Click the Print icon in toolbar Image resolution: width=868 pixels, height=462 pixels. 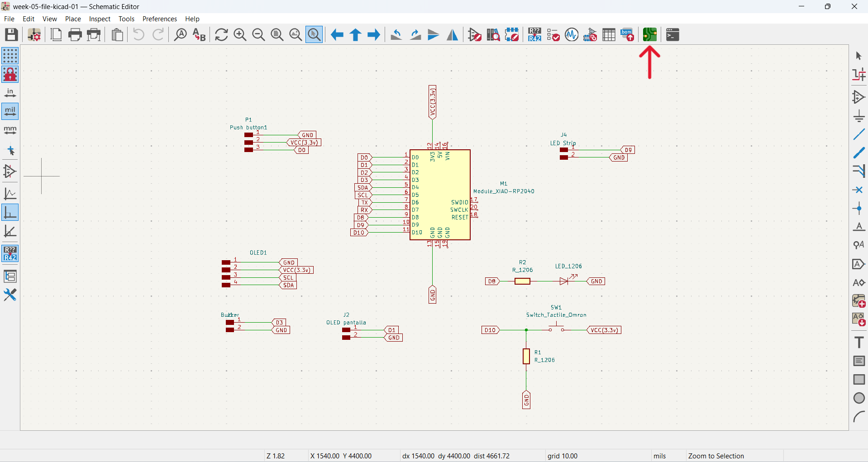(75, 34)
